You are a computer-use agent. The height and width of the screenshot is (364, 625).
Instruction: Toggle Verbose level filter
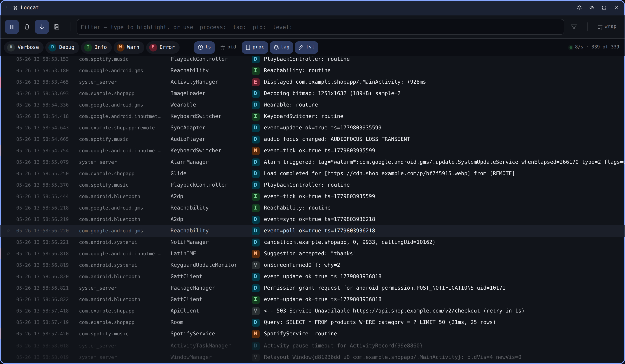coord(24,47)
